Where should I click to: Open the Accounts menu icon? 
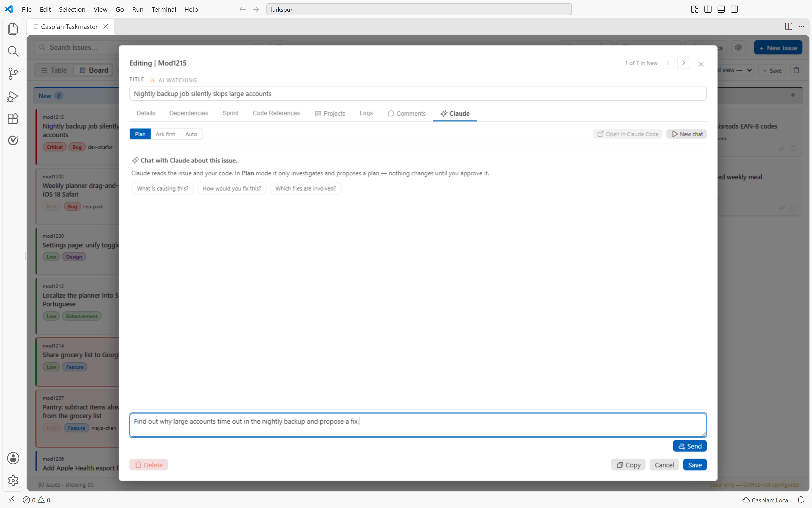point(13,458)
